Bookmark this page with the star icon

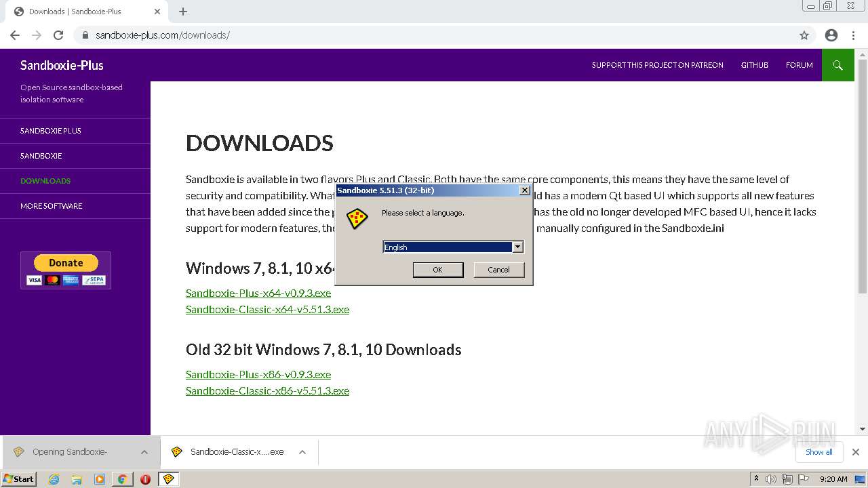click(804, 35)
